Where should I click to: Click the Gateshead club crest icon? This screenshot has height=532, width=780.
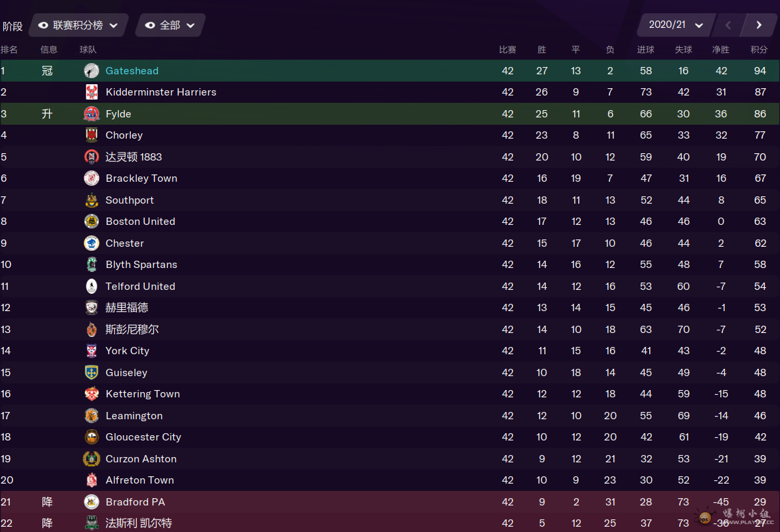click(x=92, y=70)
